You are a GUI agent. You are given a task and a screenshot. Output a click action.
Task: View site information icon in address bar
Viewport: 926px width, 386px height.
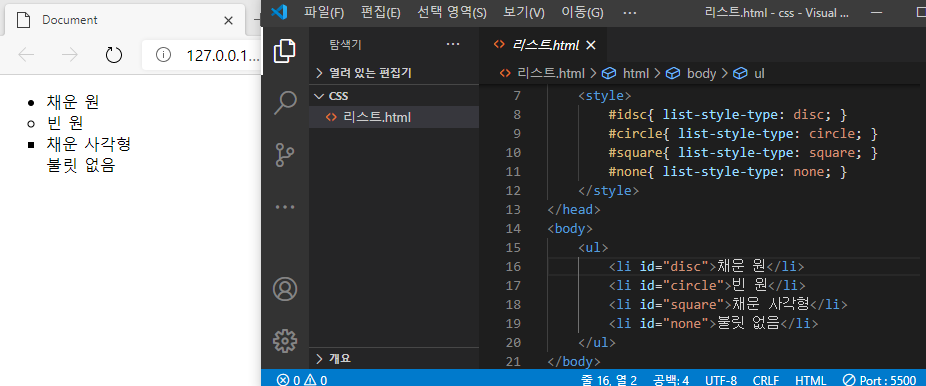(x=163, y=55)
